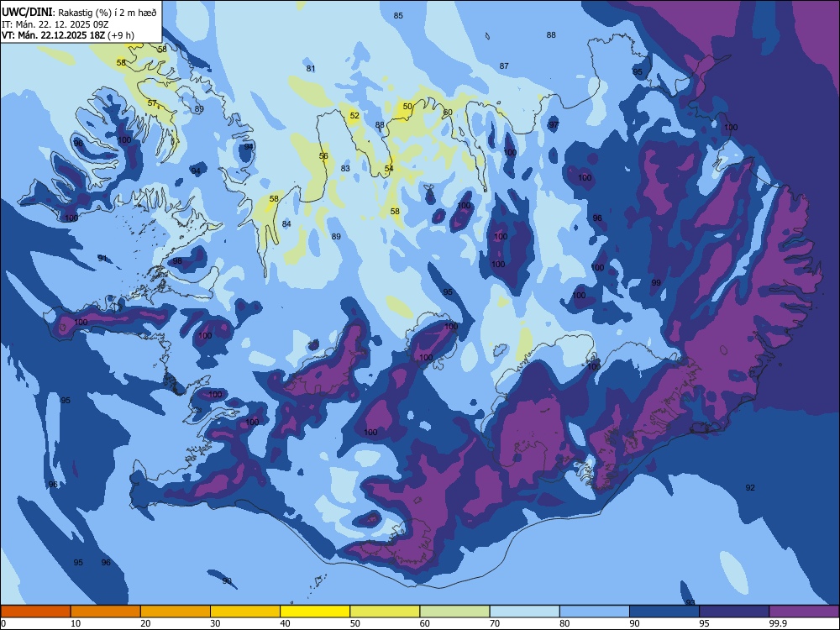Click the humidity value 85 on the map
The image size is (840, 630).
point(398,15)
